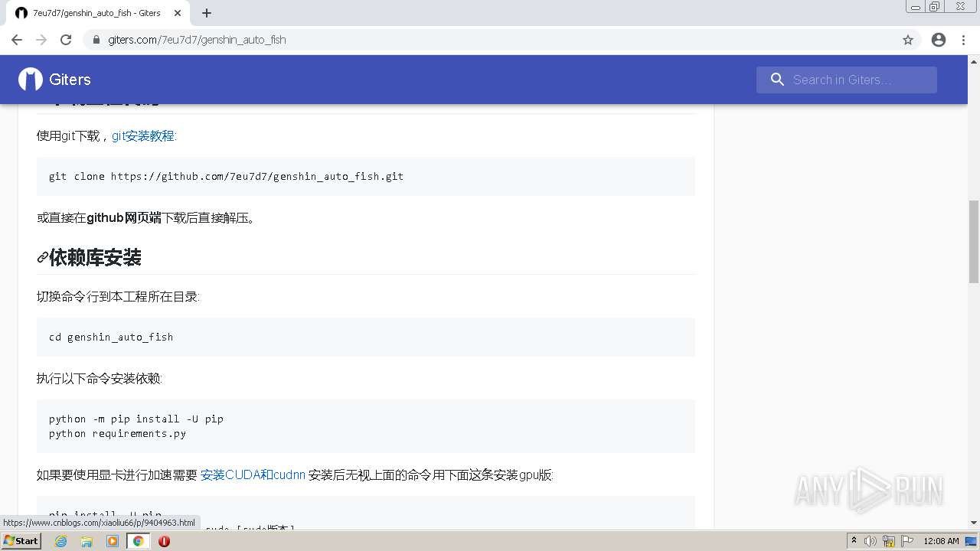Click the github网页端 bold text
Viewport: 980px width, 551px height.
tap(123, 218)
